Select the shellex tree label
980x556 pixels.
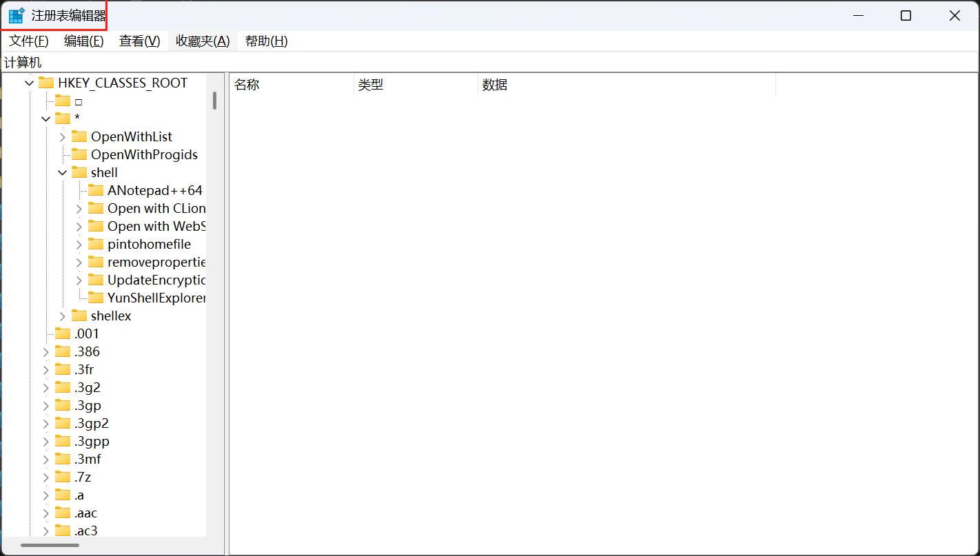[111, 316]
